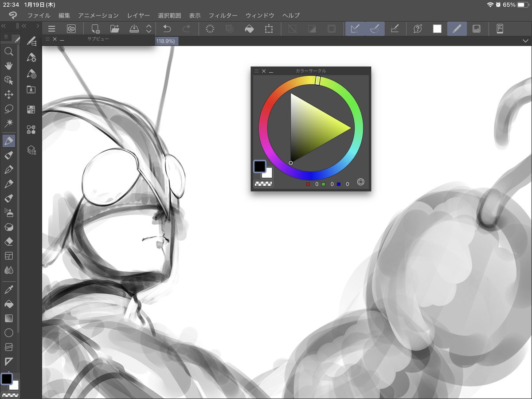Open the command bar hamburger menu
The height and width of the screenshot is (399, 532).
click(52, 29)
